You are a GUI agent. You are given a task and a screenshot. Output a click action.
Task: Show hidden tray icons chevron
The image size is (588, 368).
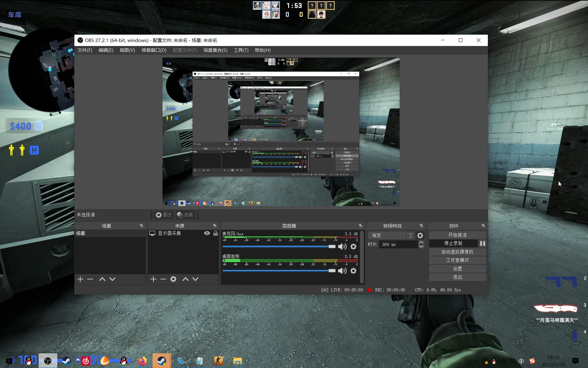tap(475, 361)
